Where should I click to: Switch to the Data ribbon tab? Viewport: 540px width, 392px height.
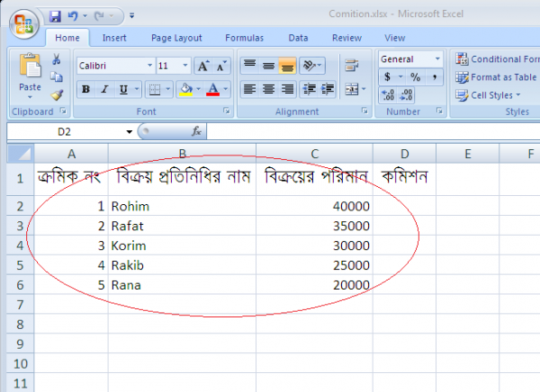[x=298, y=38]
